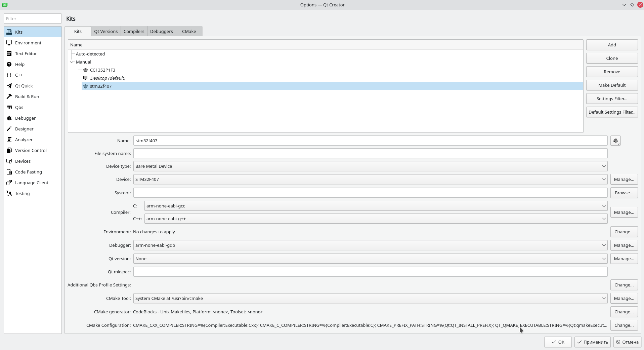Click the File system name field
Viewport: 644px width, 350px height.
click(x=370, y=153)
